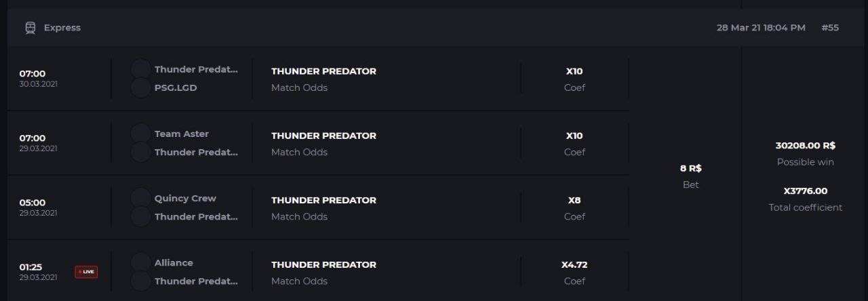Click the 28 Mar 21 18:04 PM timestamp
The height and width of the screenshot is (301, 868).
click(761, 28)
